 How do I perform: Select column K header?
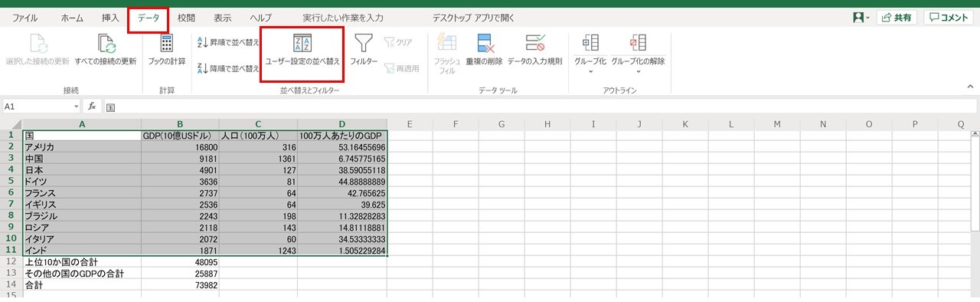[x=684, y=123]
